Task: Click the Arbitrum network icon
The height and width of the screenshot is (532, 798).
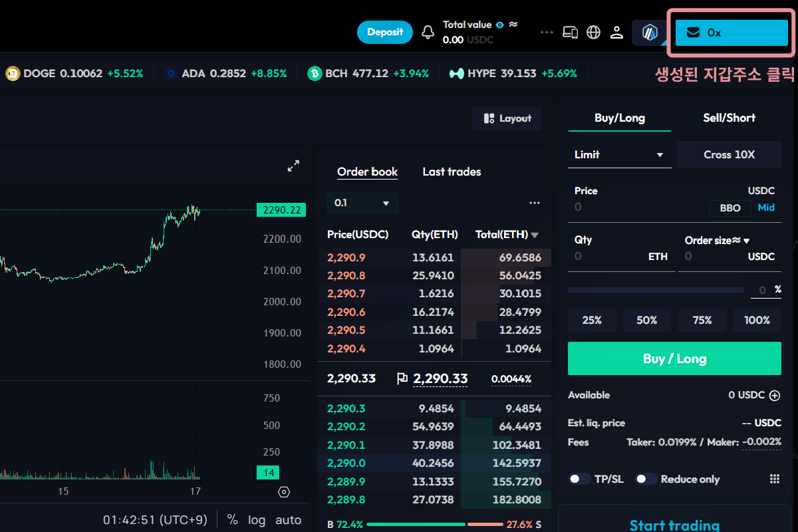Action: pos(650,33)
